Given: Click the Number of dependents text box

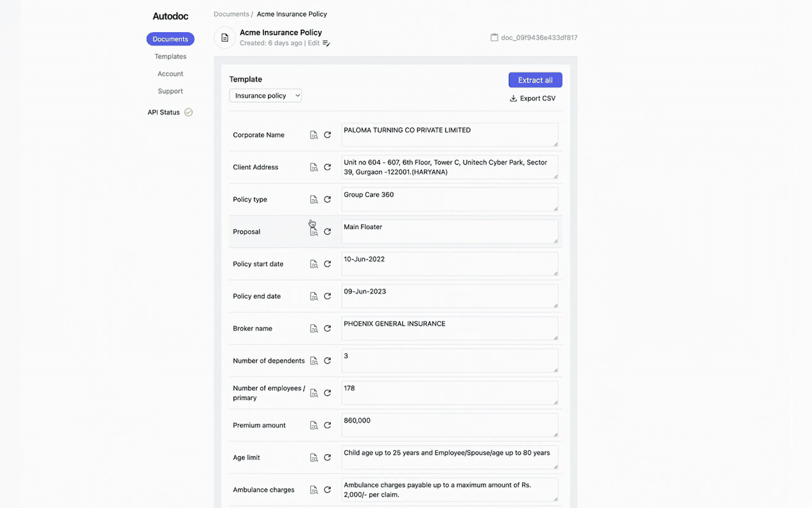Looking at the screenshot, I should coord(449,361).
